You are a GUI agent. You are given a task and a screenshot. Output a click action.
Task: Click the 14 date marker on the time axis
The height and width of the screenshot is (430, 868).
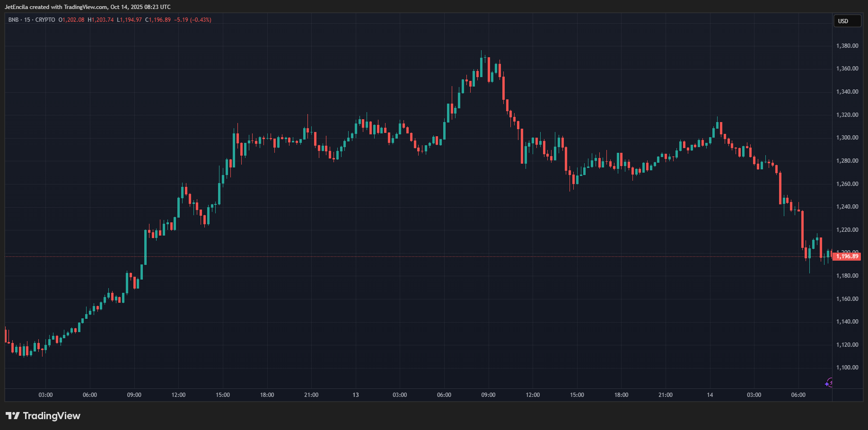point(710,395)
